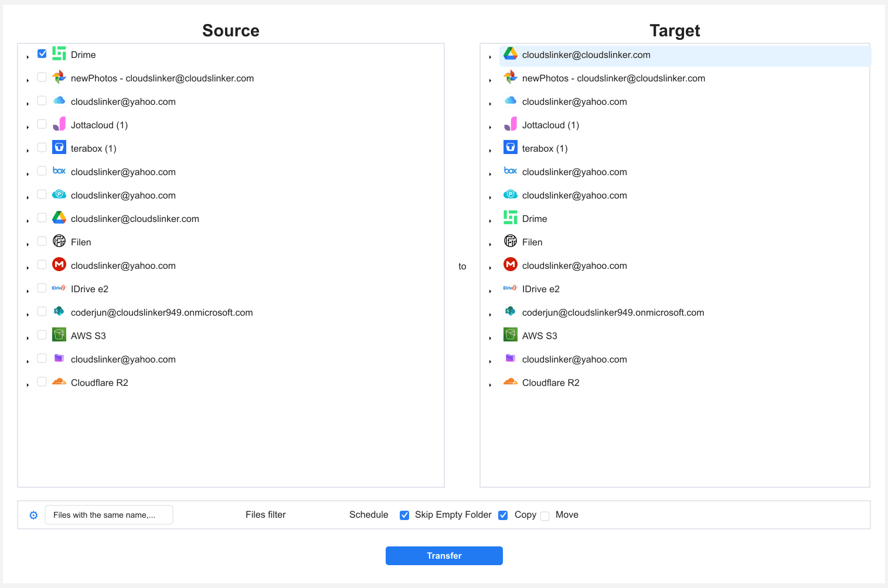The width and height of the screenshot is (888, 588).
Task: Check the terabox (1) source checkbox
Action: (42, 148)
